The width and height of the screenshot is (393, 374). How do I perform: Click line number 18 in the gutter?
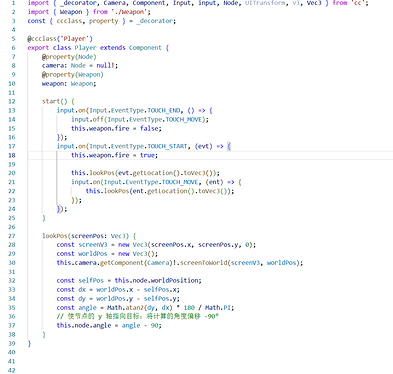point(12,155)
